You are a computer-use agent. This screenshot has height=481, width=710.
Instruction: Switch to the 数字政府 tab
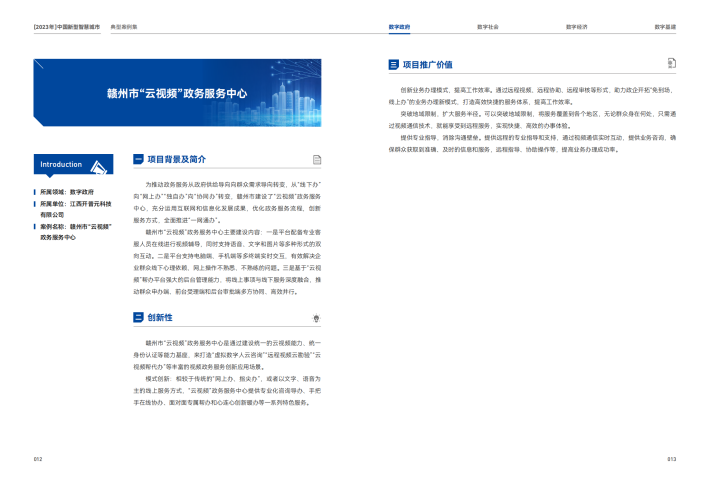click(x=399, y=27)
